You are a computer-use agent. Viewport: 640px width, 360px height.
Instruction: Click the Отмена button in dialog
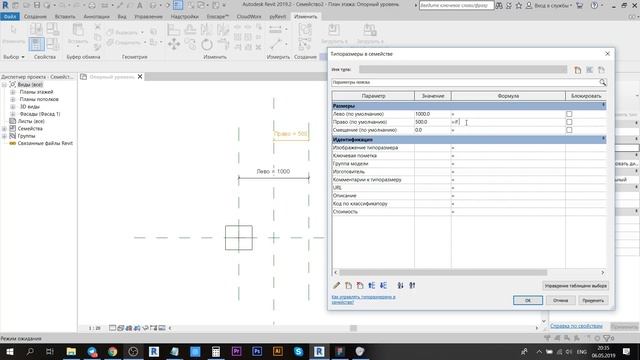pos(560,300)
